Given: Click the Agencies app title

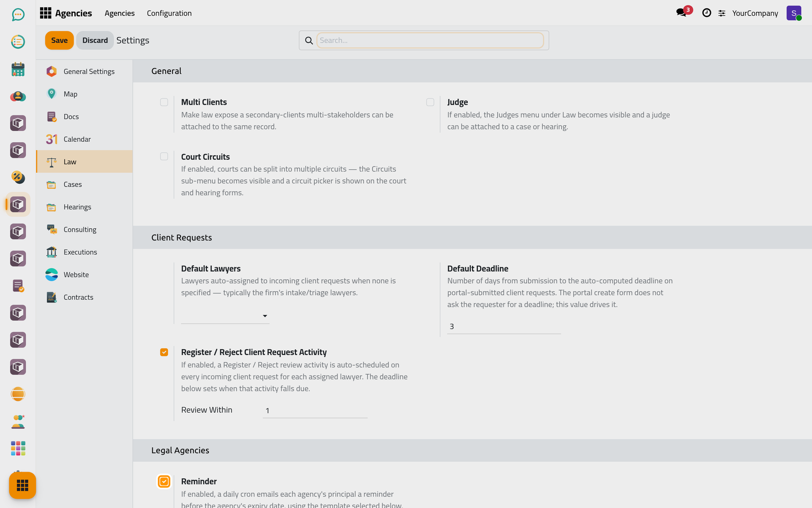Looking at the screenshot, I should click(x=74, y=13).
